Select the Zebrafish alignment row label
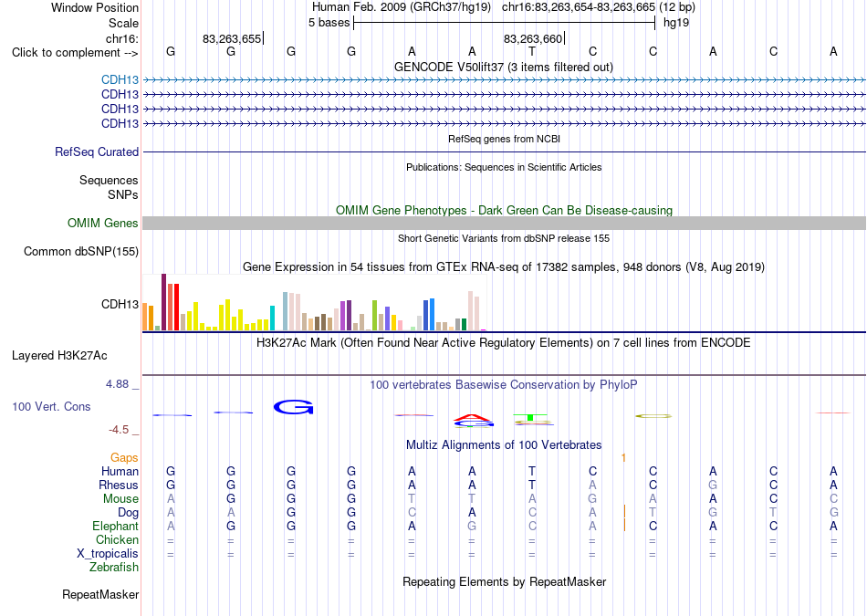Image resolution: width=867 pixels, height=616 pixels. click(114, 567)
